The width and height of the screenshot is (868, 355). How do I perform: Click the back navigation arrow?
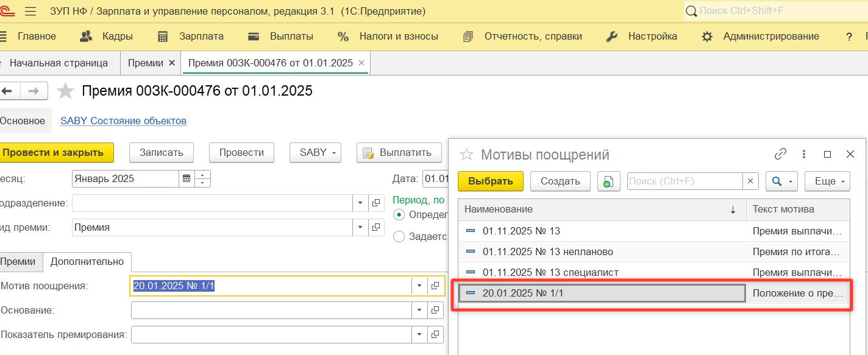(x=9, y=91)
